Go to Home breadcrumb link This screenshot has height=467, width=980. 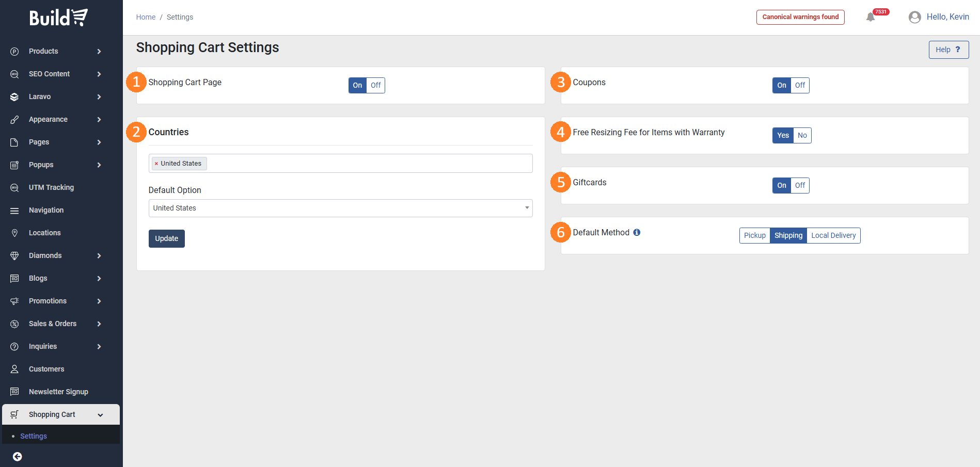(x=146, y=17)
